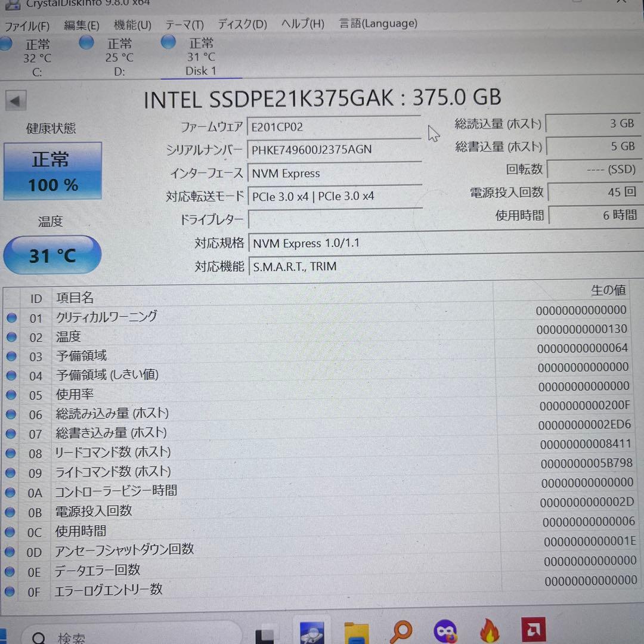The image size is (644, 644).
Task: Click the power on count value 45 回
Action: click(596, 192)
